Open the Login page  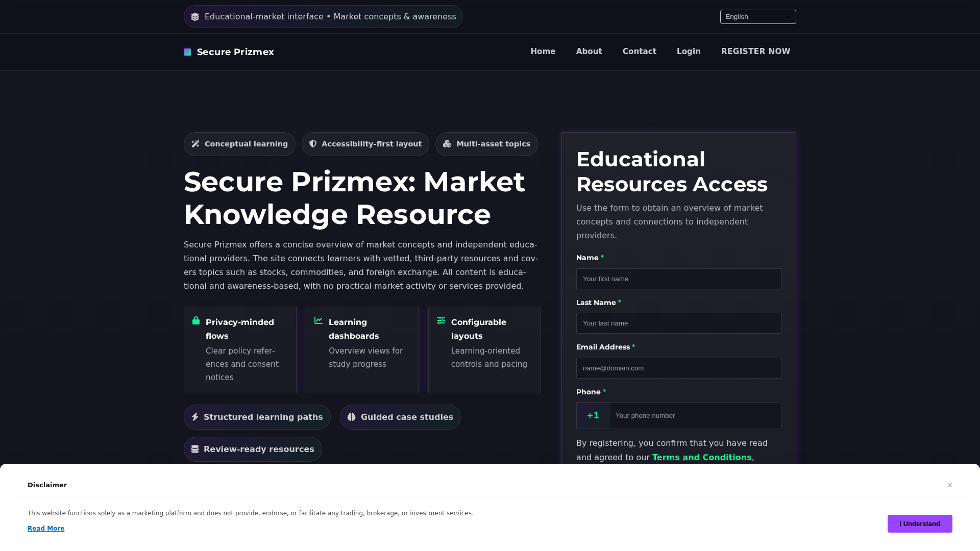point(689,52)
